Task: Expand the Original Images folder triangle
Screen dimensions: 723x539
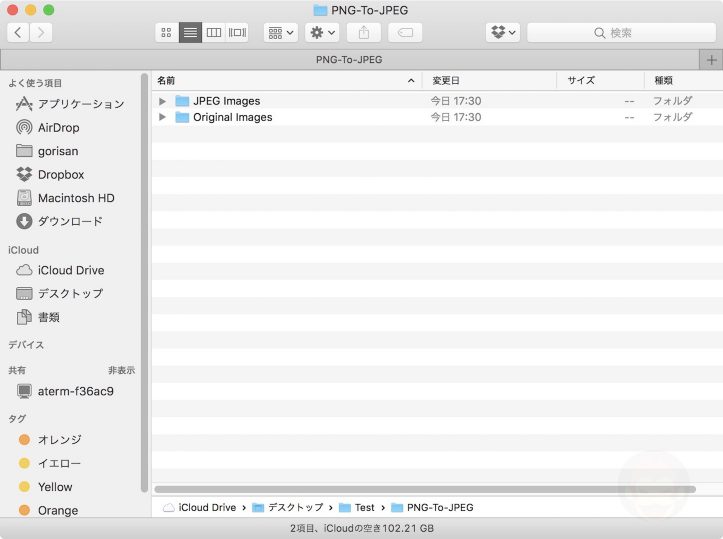Action: click(x=162, y=117)
